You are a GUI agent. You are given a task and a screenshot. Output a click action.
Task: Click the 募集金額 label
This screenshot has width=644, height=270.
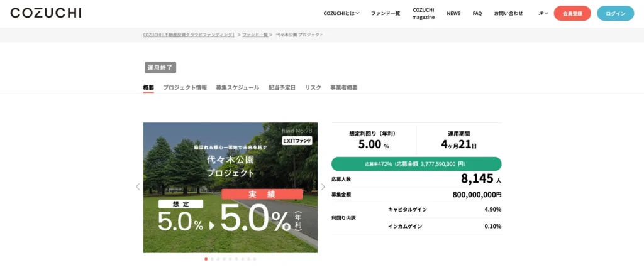coord(341,195)
